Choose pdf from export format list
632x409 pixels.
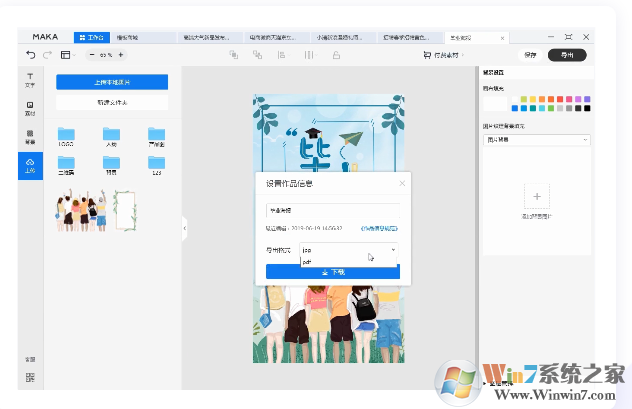coord(349,262)
